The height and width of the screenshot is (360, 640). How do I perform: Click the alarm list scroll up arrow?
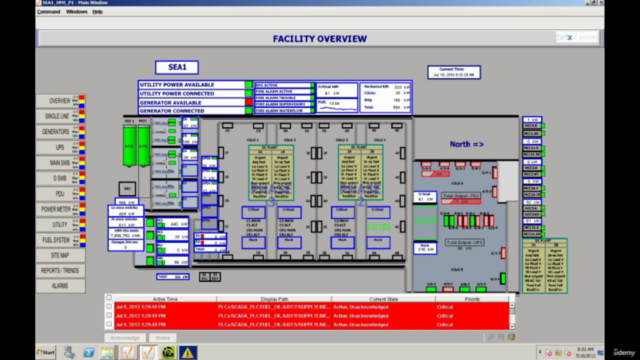tap(512, 305)
